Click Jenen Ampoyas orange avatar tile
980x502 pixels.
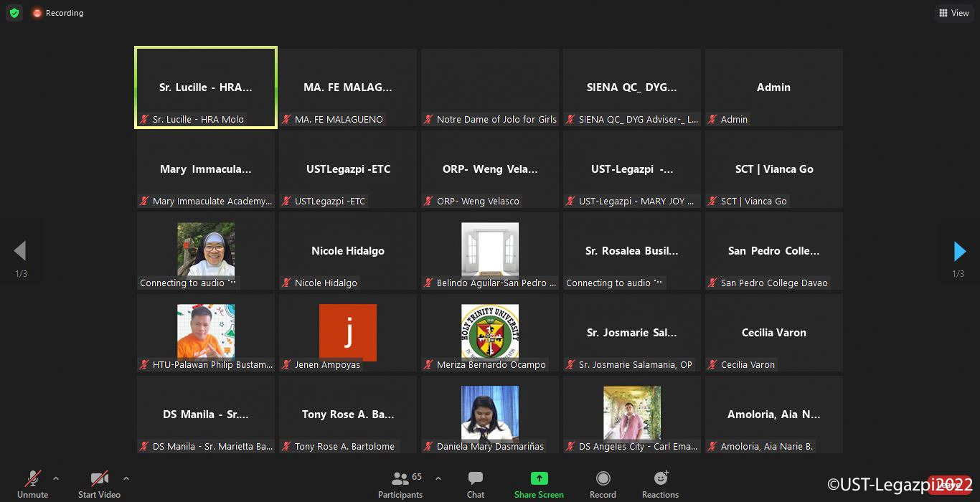[x=348, y=332]
